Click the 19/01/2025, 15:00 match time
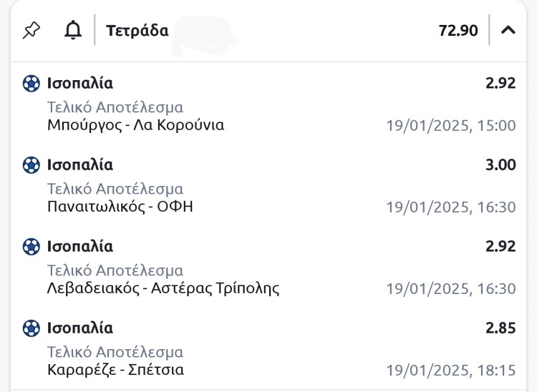The height and width of the screenshot is (392, 537). tap(450, 126)
